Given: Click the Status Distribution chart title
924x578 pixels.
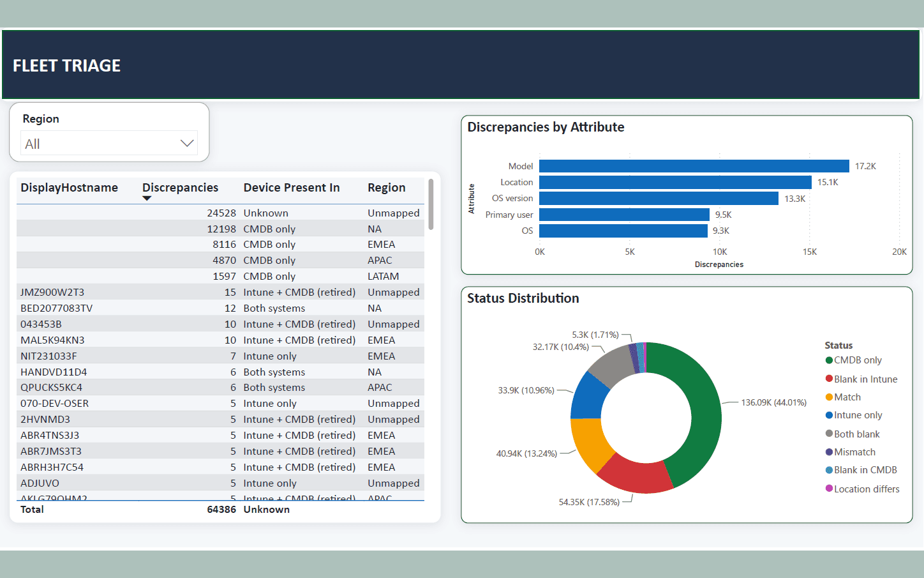Looking at the screenshot, I should pyautogui.click(x=523, y=298).
